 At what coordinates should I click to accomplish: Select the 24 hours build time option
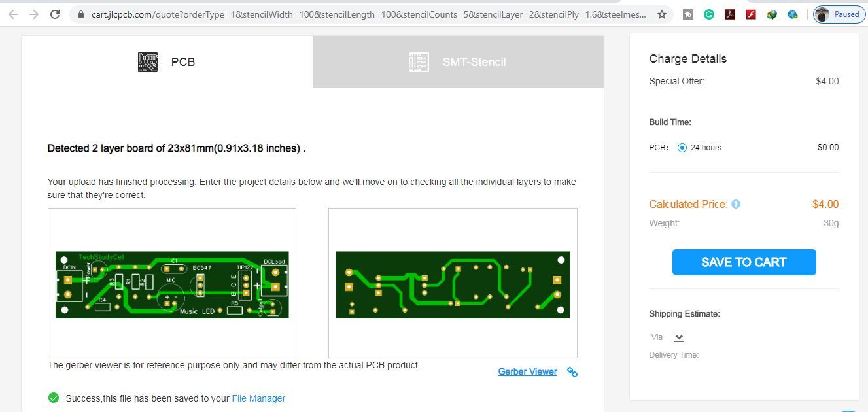pyautogui.click(x=682, y=147)
